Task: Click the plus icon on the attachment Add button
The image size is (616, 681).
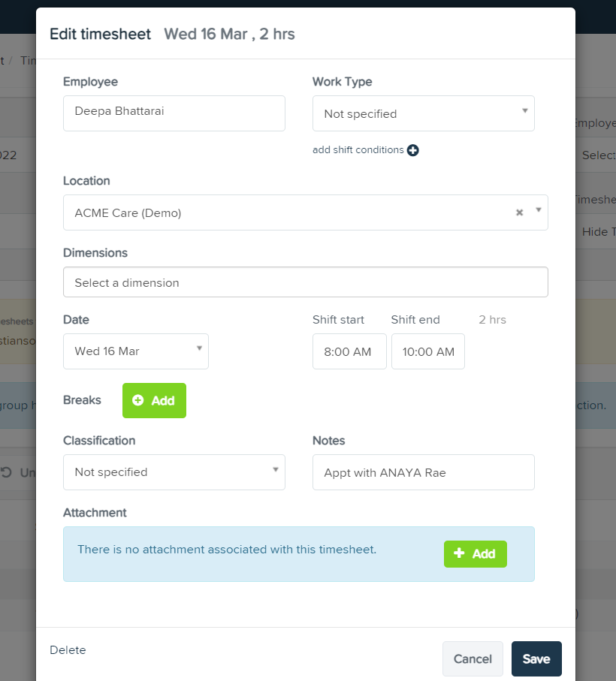Action: [460, 553]
